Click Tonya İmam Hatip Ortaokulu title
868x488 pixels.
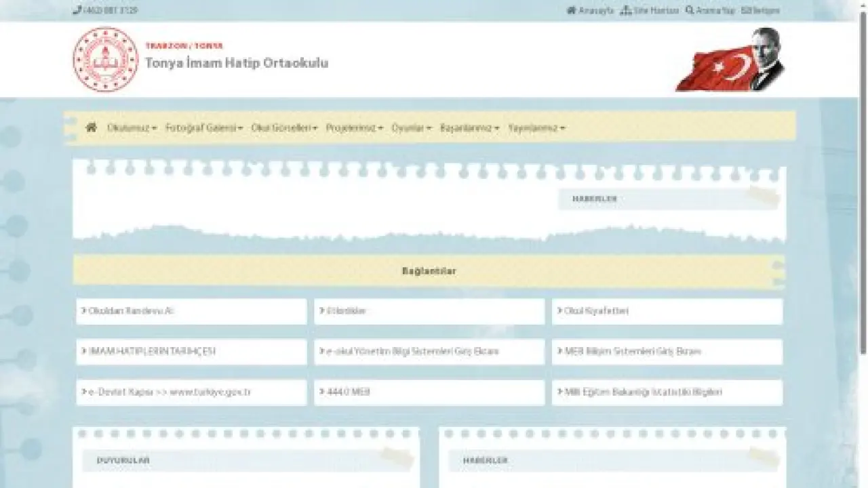coord(237,63)
